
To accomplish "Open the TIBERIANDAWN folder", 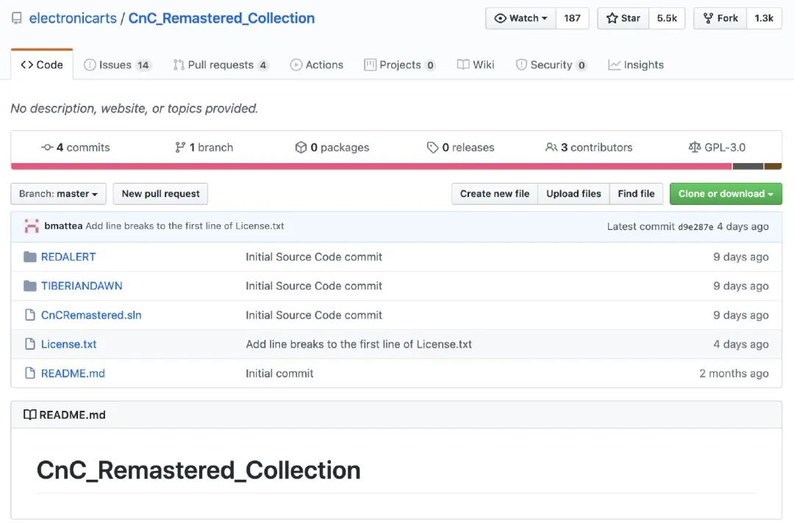I will pyautogui.click(x=82, y=286).
